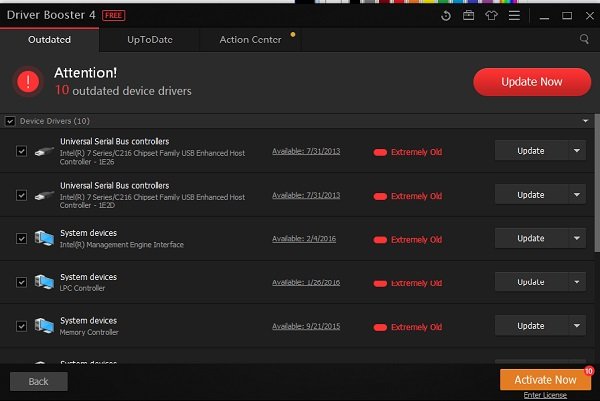Image resolution: width=600 pixels, height=401 pixels.
Task: Click the driver list vertical scrollbar
Action: 597,184
